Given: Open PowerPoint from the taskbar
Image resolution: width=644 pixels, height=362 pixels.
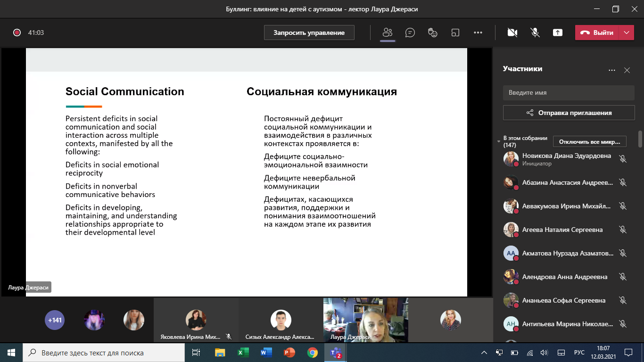Looking at the screenshot, I should (289, 352).
